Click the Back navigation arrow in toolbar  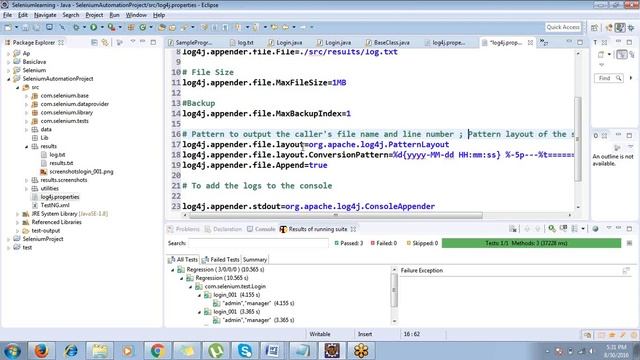pos(285,27)
